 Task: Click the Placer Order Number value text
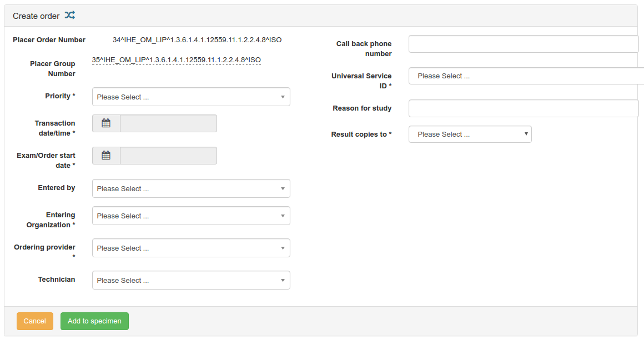pyautogui.click(x=197, y=40)
